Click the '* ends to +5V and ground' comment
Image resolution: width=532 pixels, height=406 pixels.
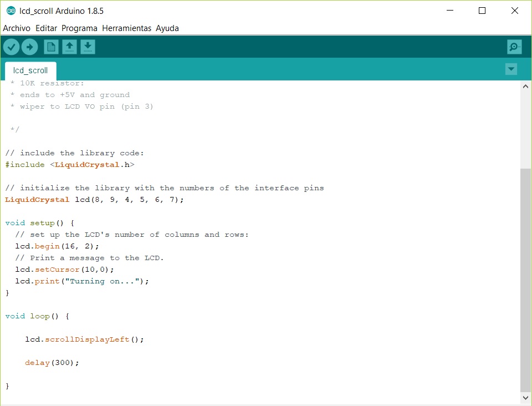[70, 95]
